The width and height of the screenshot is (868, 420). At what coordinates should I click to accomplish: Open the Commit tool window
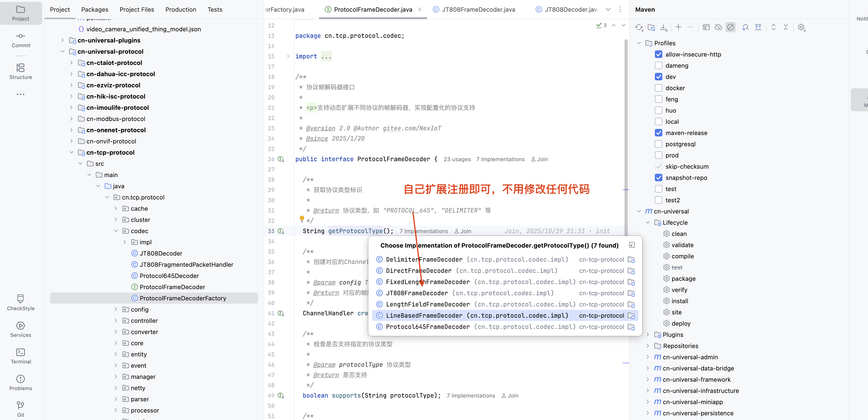[x=21, y=40]
